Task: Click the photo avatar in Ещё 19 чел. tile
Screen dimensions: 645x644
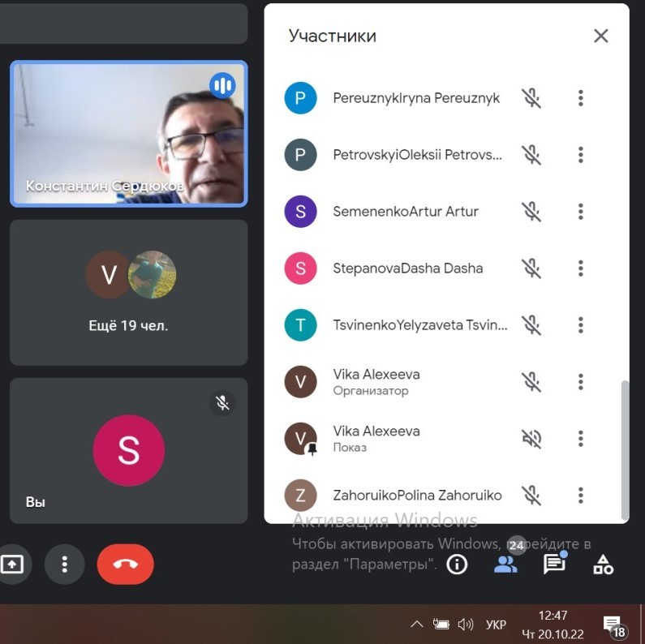Action: (x=153, y=274)
